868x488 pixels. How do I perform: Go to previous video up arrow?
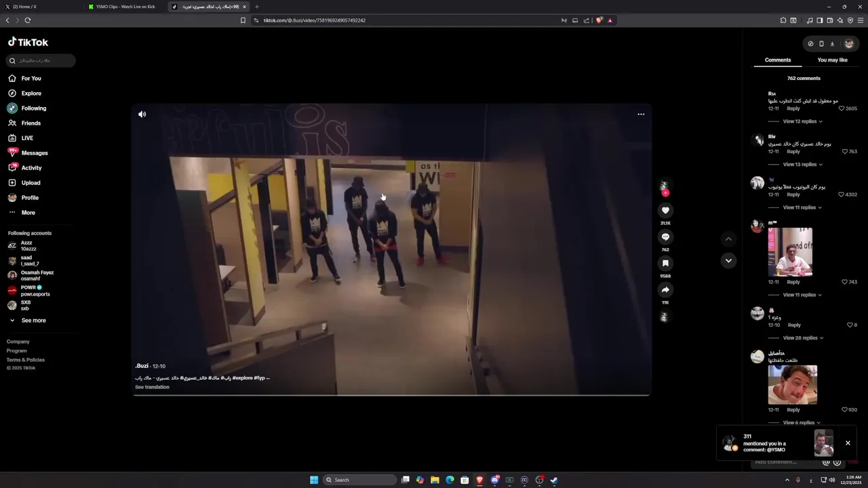[728, 239]
